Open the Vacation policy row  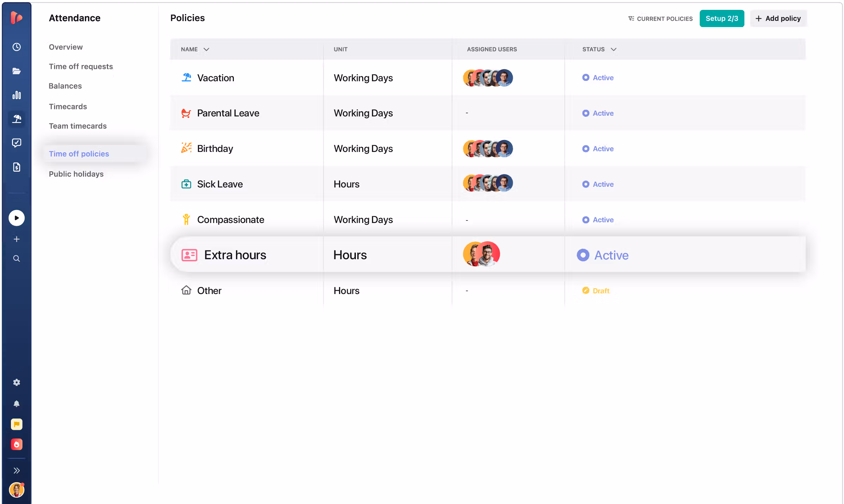coord(488,78)
